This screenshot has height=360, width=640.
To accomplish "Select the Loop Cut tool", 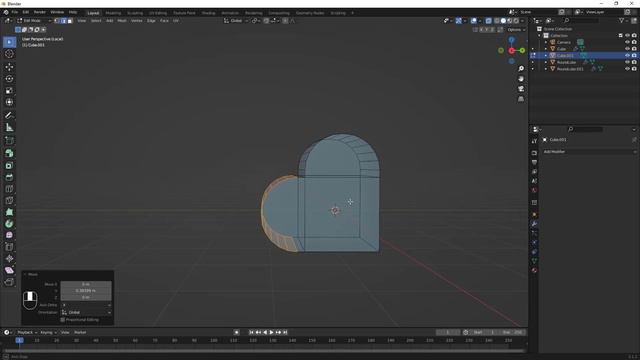I will tap(9, 189).
